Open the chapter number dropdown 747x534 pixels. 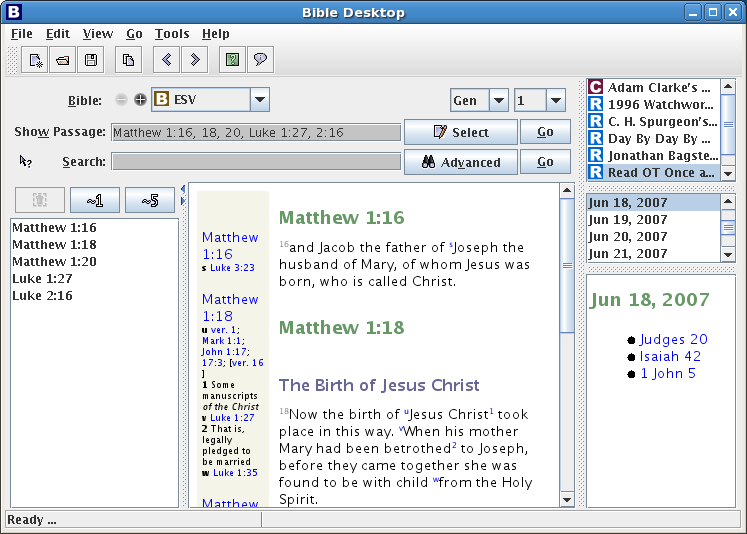point(555,101)
